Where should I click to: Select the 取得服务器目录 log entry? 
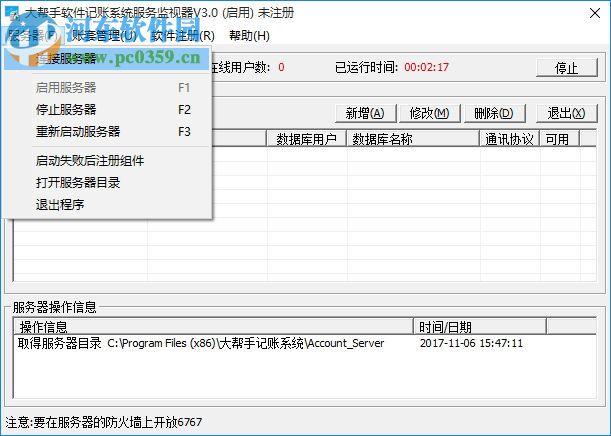tap(201, 343)
